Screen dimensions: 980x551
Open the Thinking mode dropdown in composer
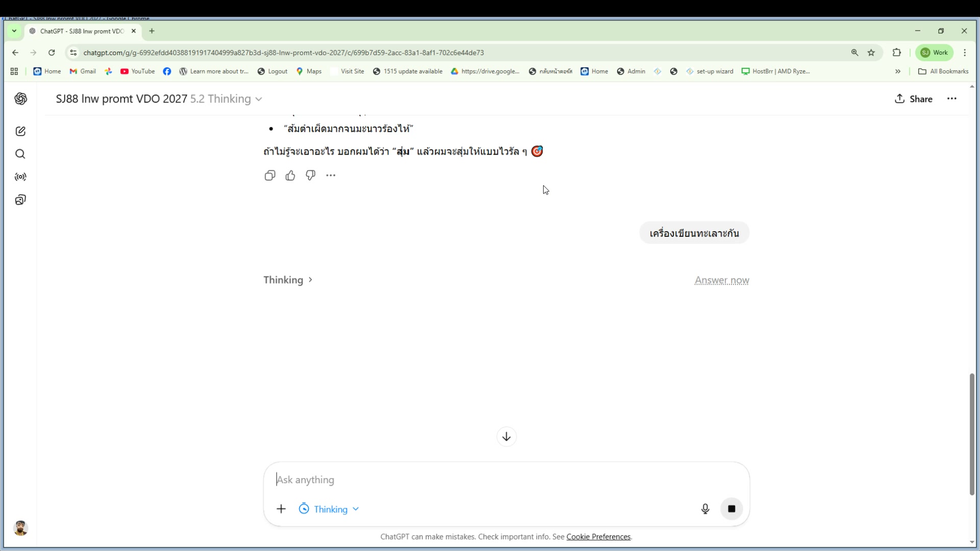330,509
